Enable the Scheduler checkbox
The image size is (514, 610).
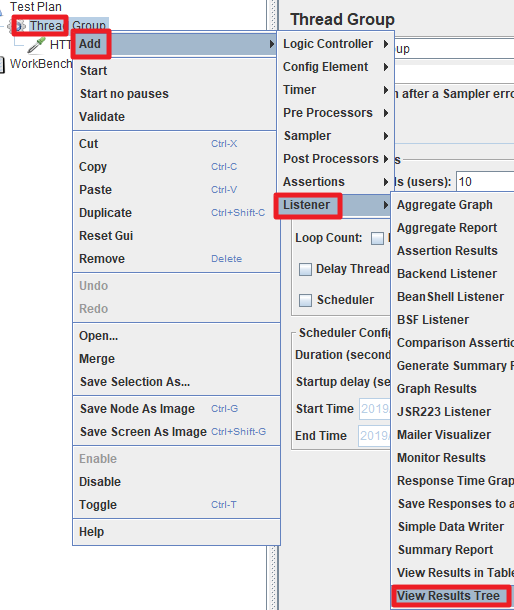pos(305,300)
